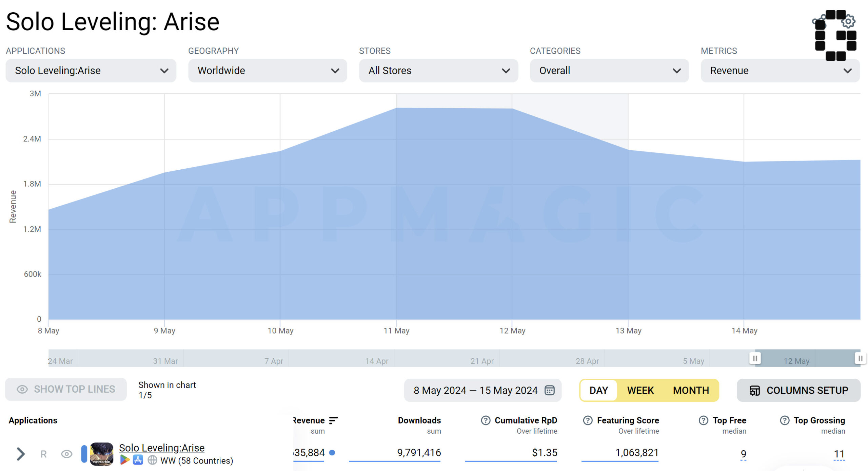This screenshot has height=471, width=868.
Task: Open Solo Leveling:Arise app icon thumbnail
Action: [101, 454]
